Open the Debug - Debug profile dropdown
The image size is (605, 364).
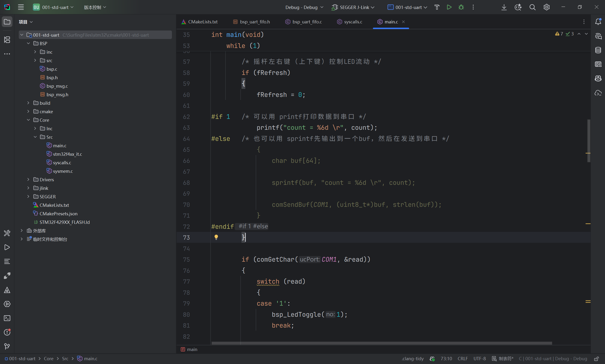click(304, 7)
